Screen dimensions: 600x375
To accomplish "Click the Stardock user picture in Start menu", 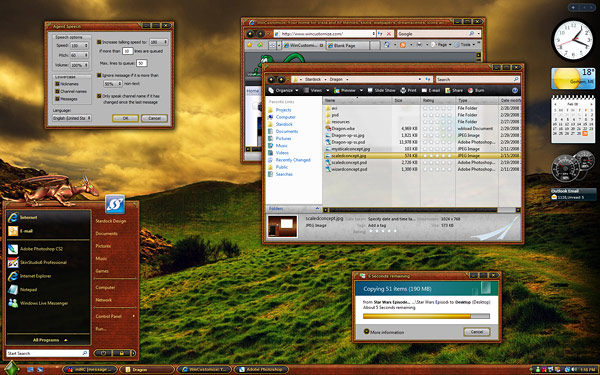I will (x=115, y=204).
